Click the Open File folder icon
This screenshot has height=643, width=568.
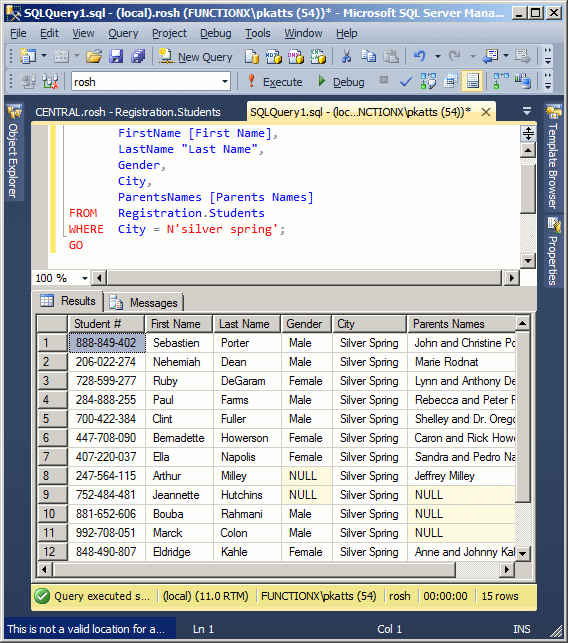point(94,56)
